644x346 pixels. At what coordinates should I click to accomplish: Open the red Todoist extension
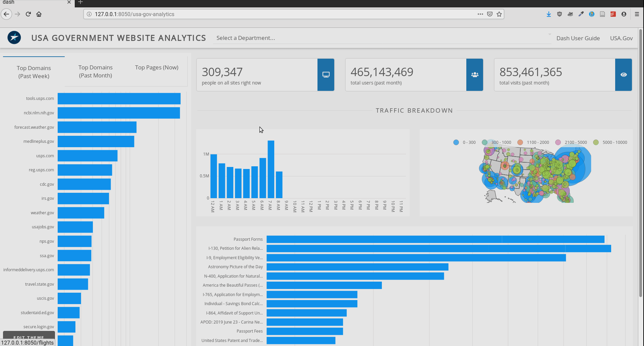click(613, 14)
